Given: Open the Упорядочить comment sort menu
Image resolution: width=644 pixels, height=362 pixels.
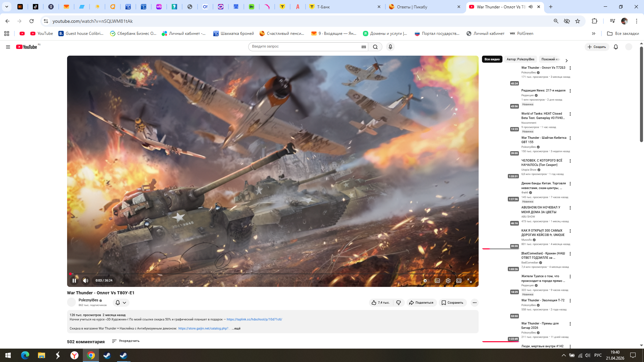Looking at the screenshot, I should click(126, 341).
